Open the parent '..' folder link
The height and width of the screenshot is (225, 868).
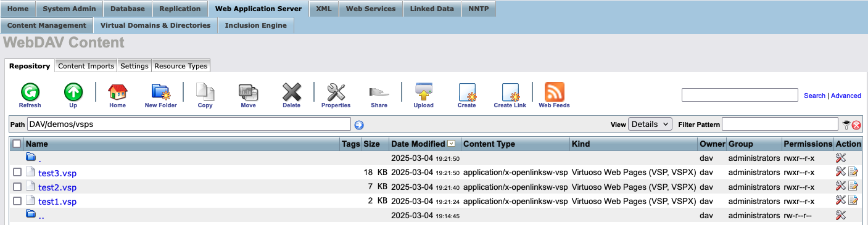[x=41, y=216]
